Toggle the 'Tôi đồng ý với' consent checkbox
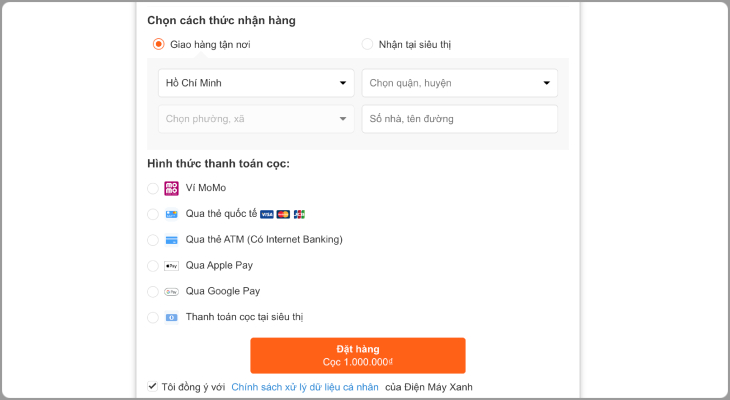The width and height of the screenshot is (730, 400). (x=153, y=386)
